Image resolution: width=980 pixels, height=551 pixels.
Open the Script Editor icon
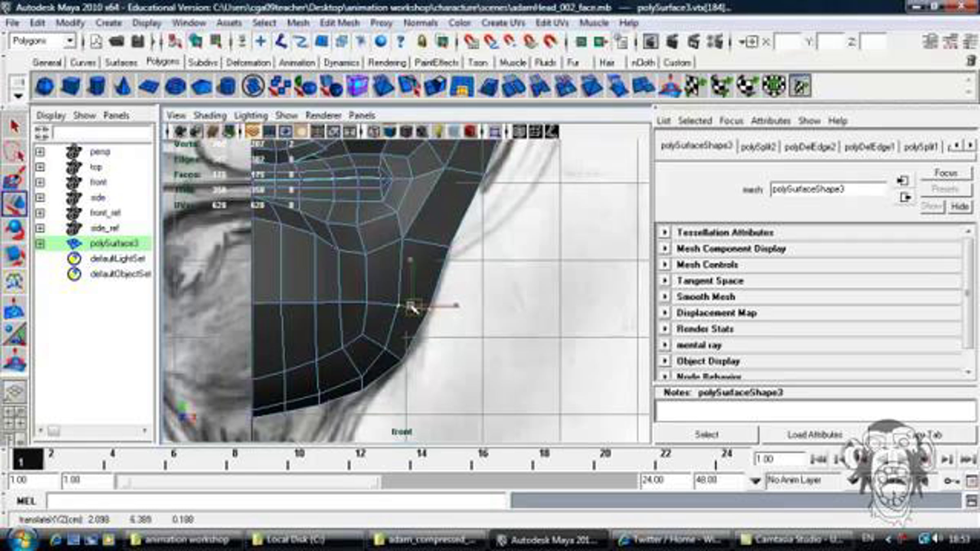tap(972, 501)
